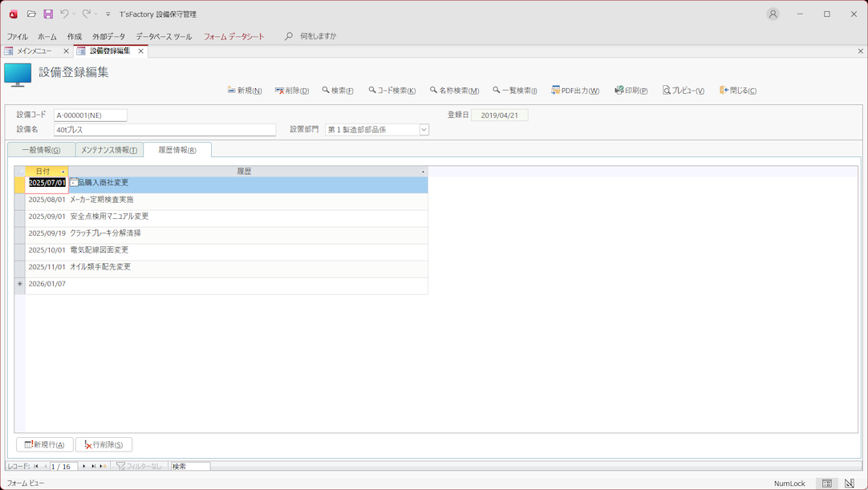868x490 pixels.
Task: Click the 印刷 print button
Action: [x=631, y=91]
